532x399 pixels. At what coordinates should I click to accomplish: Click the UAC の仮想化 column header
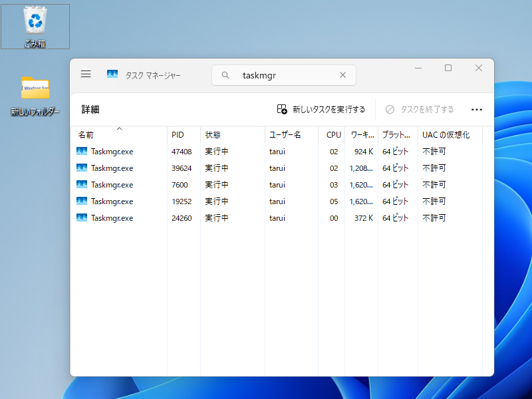(x=444, y=134)
